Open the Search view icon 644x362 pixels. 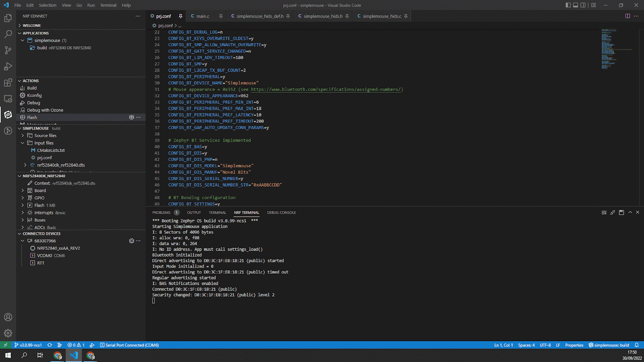(x=8, y=34)
